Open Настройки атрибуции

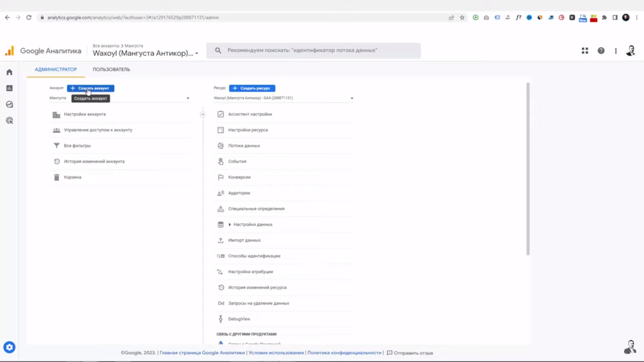(250, 272)
